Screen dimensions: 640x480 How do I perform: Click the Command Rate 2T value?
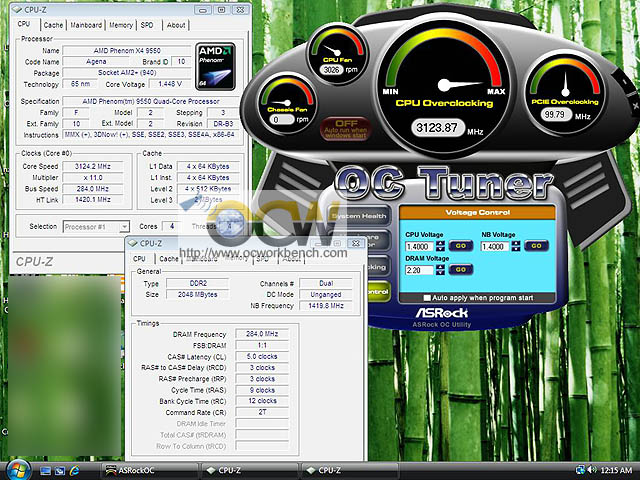click(x=262, y=412)
